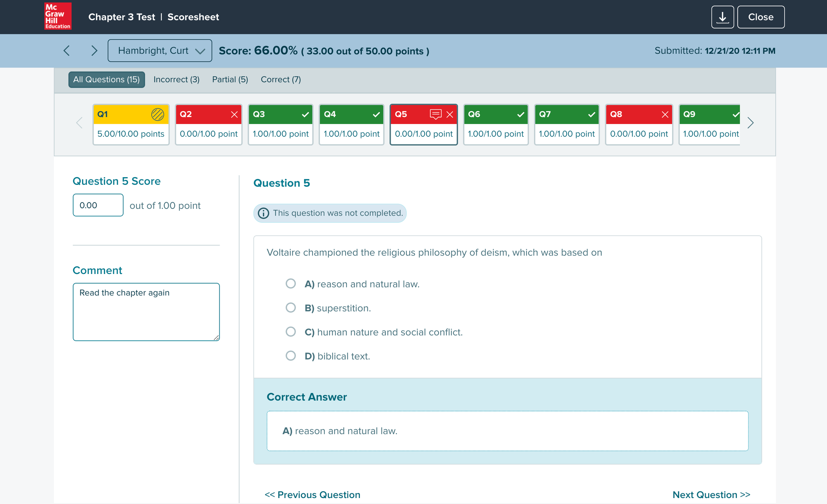Switch to the Correct (7) filter
The height and width of the screenshot is (504, 827).
point(281,79)
